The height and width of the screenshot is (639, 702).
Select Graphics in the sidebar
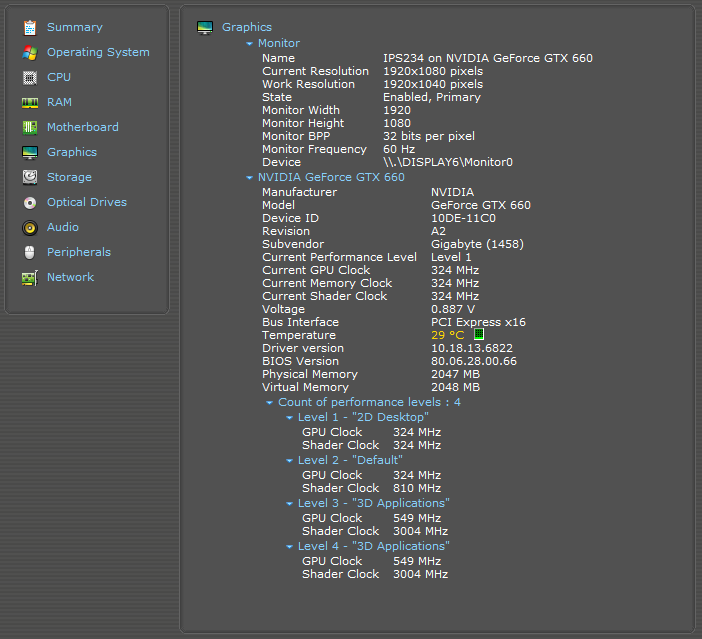tap(72, 152)
